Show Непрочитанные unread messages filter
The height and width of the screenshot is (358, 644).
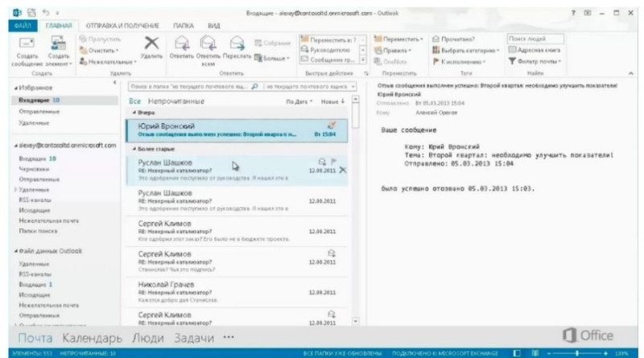[175, 101]
